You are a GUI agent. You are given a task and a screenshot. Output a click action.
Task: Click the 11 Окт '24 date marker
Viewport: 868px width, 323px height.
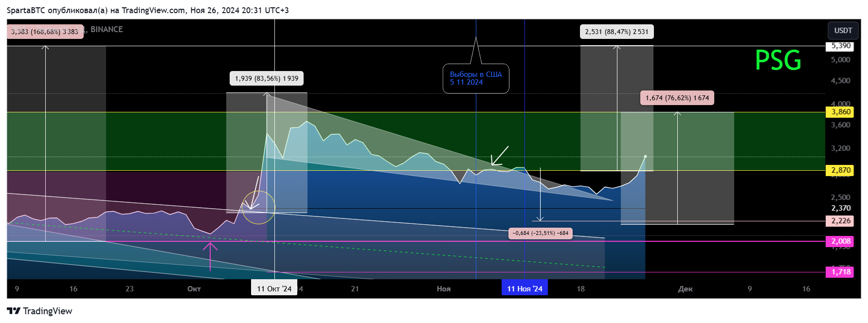click(274, 288)
